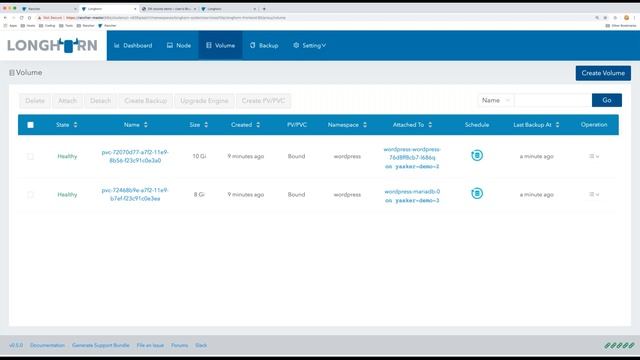The image size is (640, 360).
Task: Open the Other Bookmarks folder
Action: [x=620, y=26]
